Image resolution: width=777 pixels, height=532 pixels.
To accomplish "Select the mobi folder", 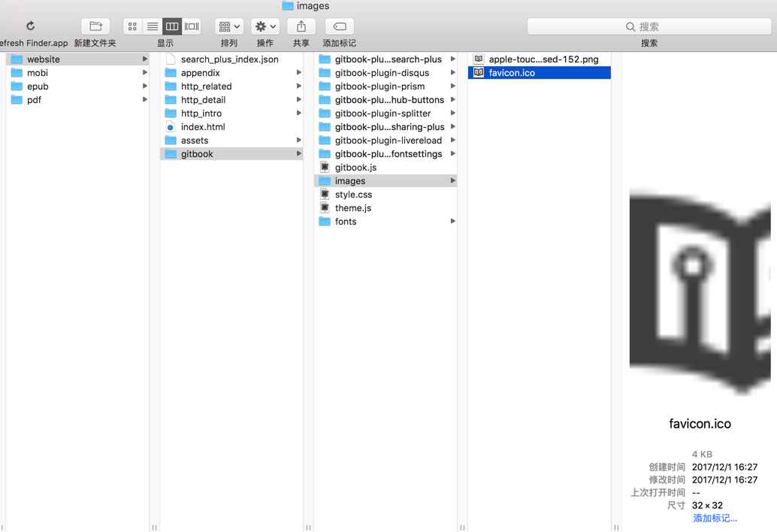I will 77,73.
